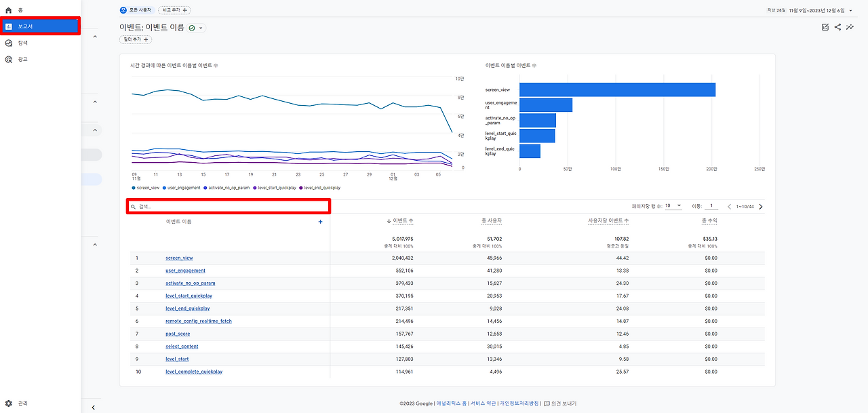Open the select_content event link
Screen dimensions: 868x413
pos(182,347)
